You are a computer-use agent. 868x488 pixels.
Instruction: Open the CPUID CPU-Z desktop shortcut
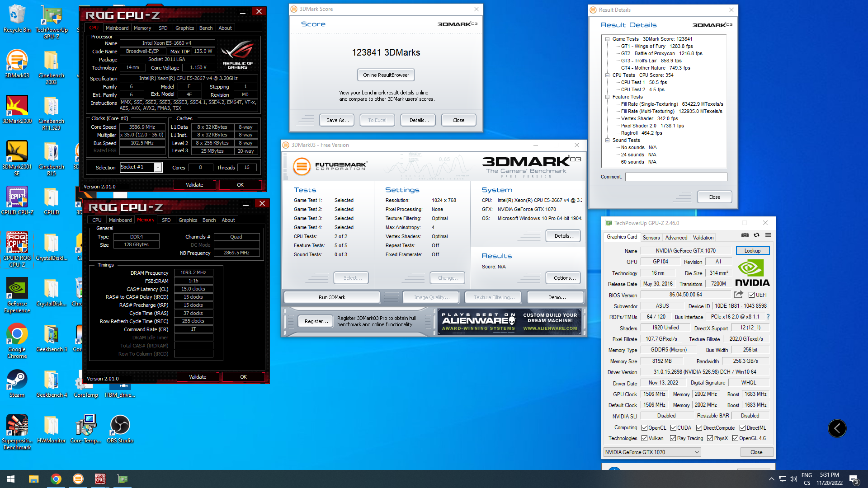click(17, 201)
